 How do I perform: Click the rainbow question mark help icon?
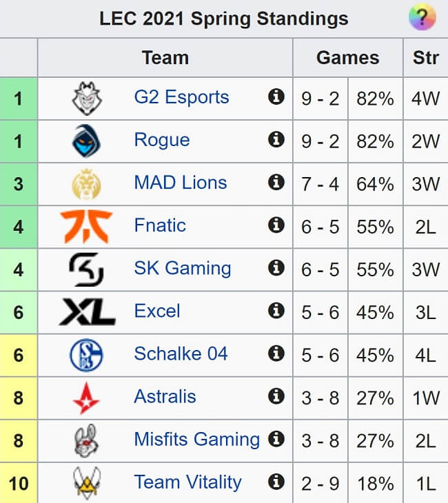click(x=422, y=17)
